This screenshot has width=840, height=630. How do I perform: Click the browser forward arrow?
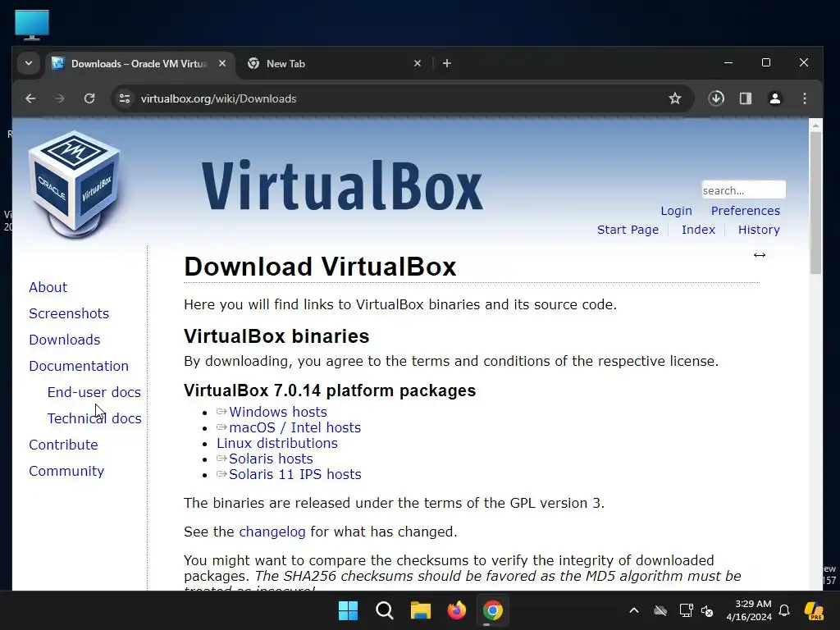[59, 98]
